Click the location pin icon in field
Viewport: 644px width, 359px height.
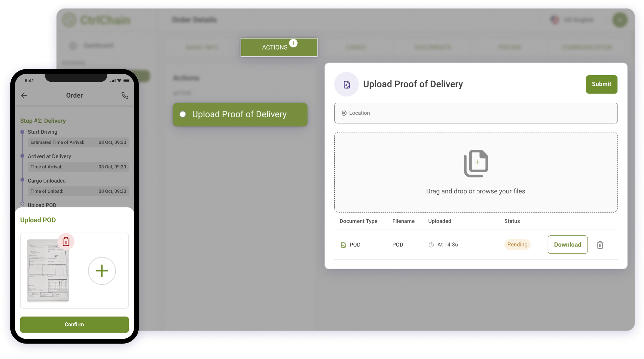[344, 113]
